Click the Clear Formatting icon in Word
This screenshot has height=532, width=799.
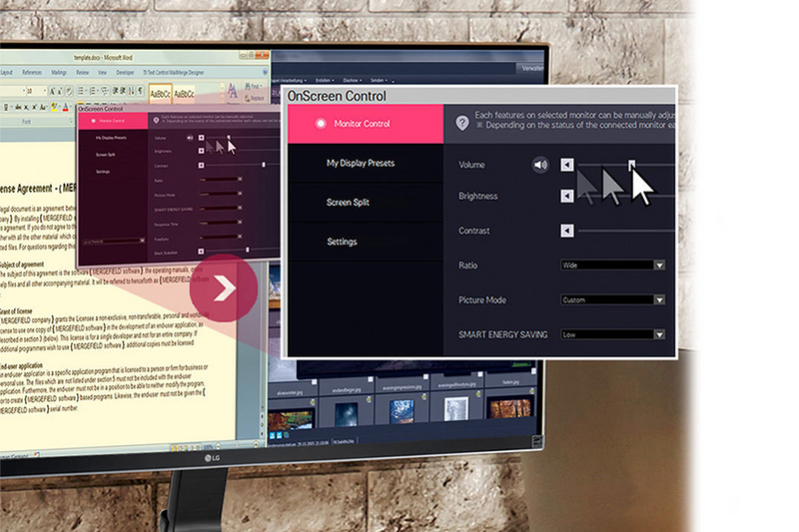[x=69, y=92]
